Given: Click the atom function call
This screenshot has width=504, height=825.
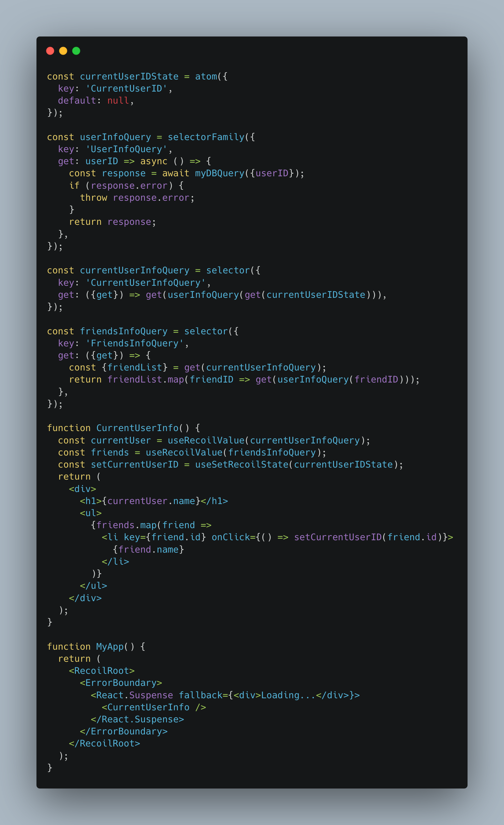Looking at the screenshot, I should pyautogui.click(x=206, y=77).
